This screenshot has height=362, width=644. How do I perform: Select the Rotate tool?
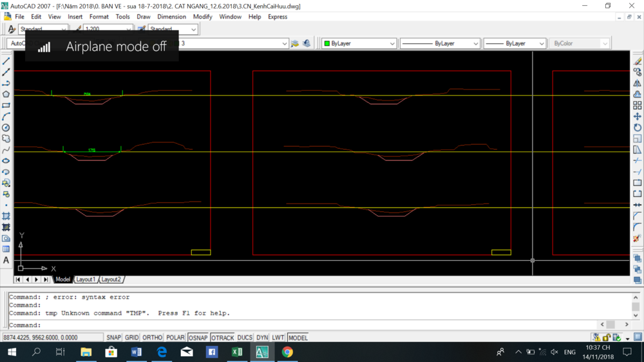[638, 128]
